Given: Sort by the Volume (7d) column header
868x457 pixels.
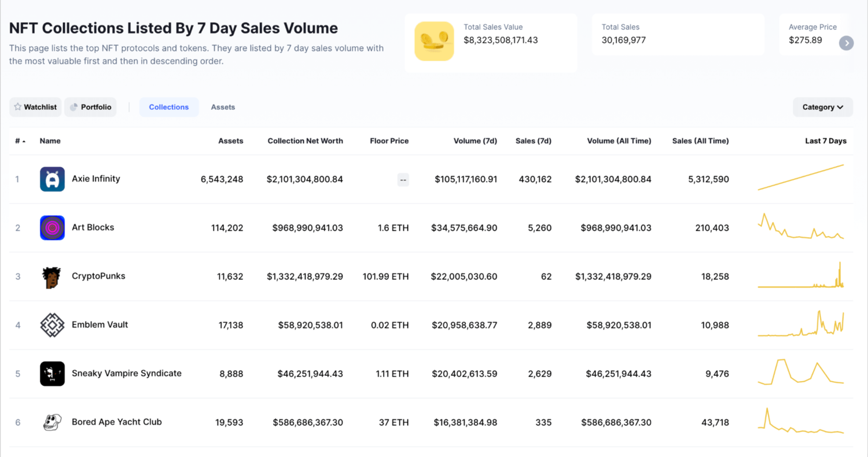Looking at the screenshot, I should pyautogui.click(x=476, y=141).
